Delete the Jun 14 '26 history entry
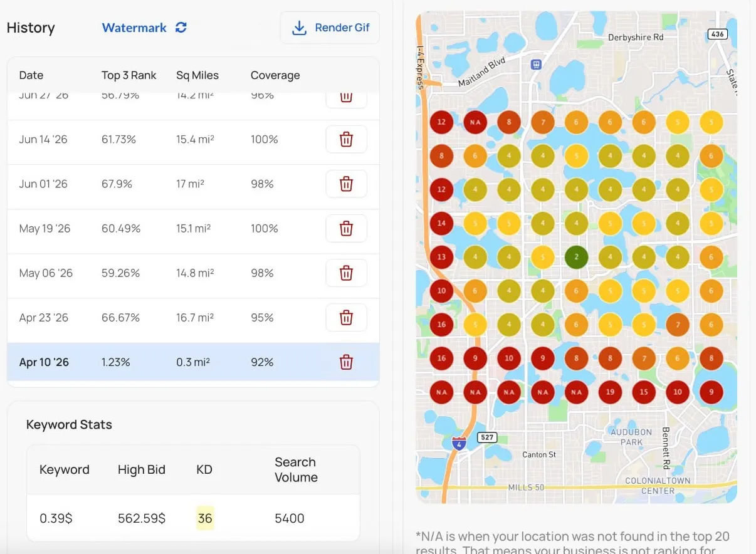The width and height of the screenshot is (756, 554). (346, 139)
